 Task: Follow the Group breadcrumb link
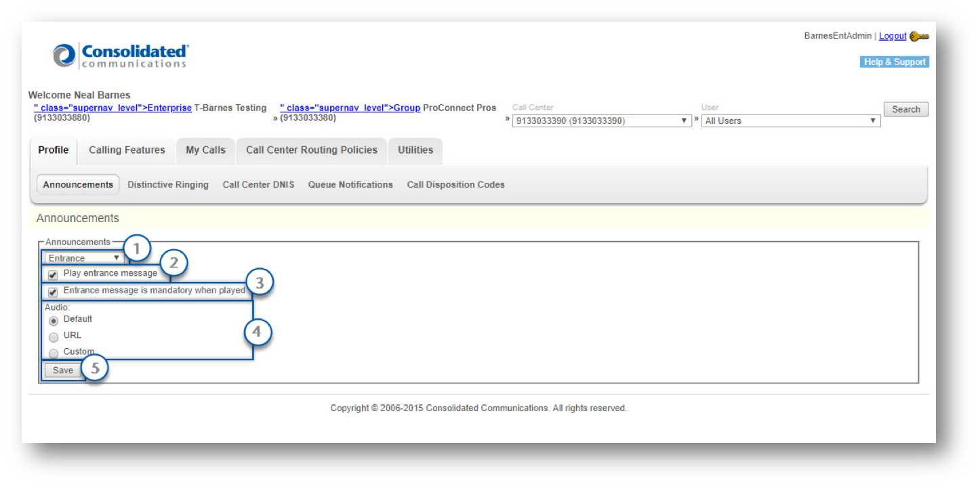pyautogui.click(x=350, y=108)
